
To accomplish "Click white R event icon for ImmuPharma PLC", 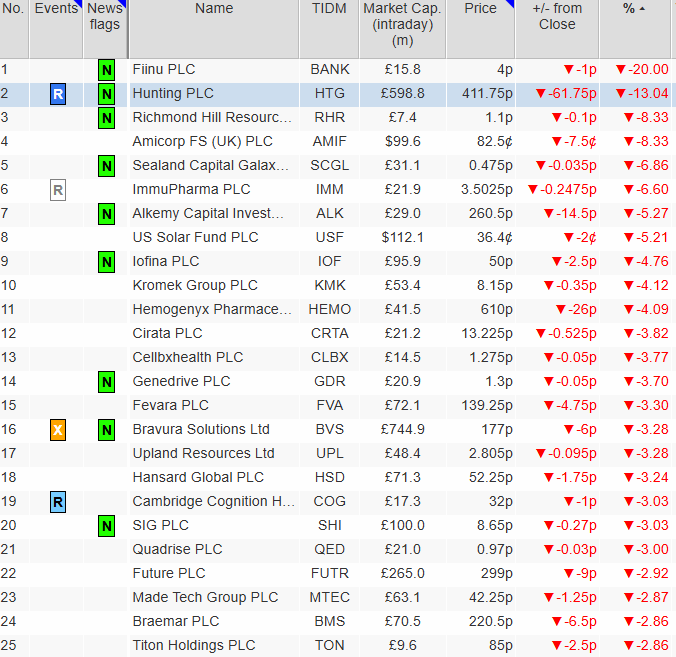I will [58, 190].
